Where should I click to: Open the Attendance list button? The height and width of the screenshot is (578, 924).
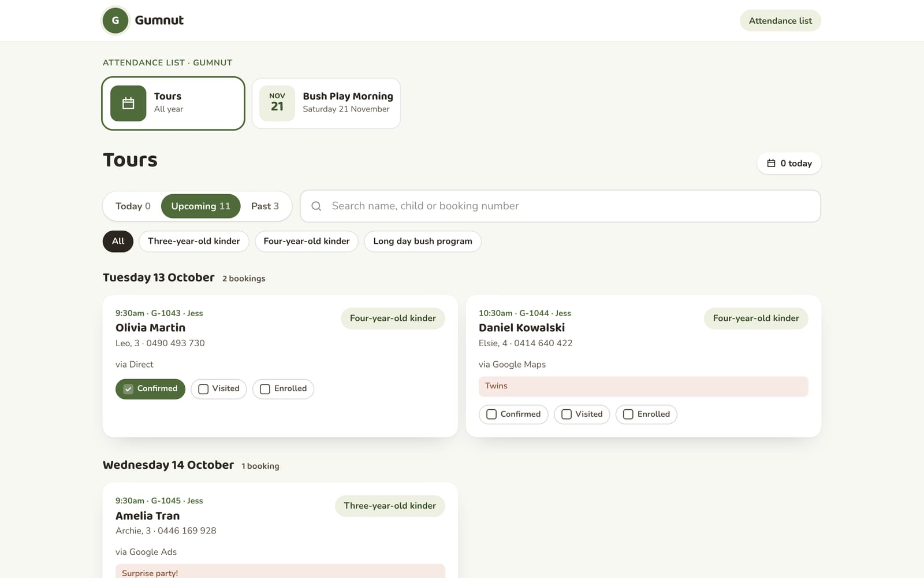[x=780, y=21]
